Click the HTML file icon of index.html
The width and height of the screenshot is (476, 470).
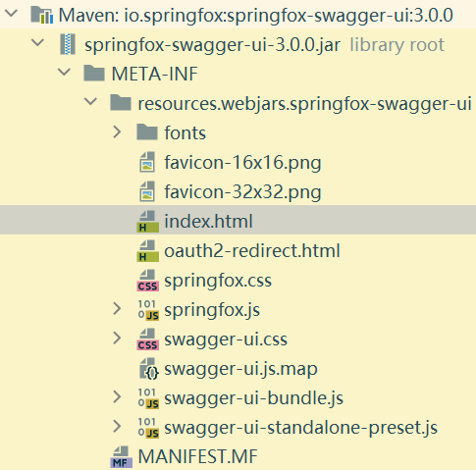(148, 222)
